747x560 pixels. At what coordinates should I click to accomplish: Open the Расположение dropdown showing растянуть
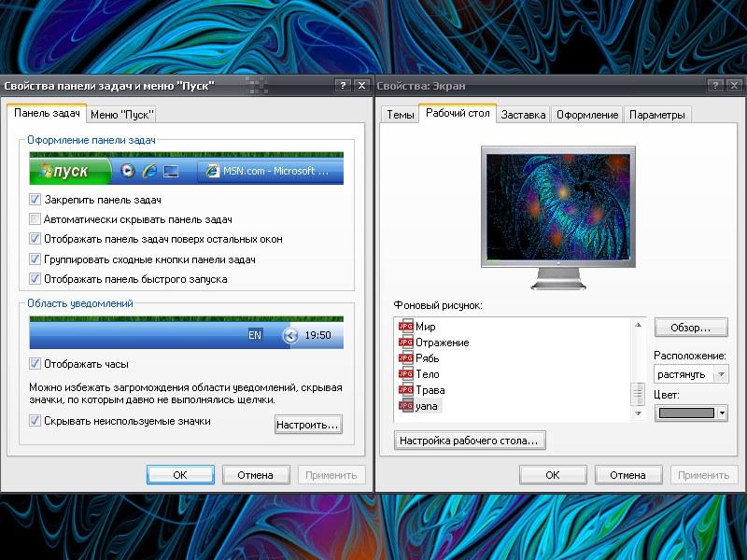691,374
